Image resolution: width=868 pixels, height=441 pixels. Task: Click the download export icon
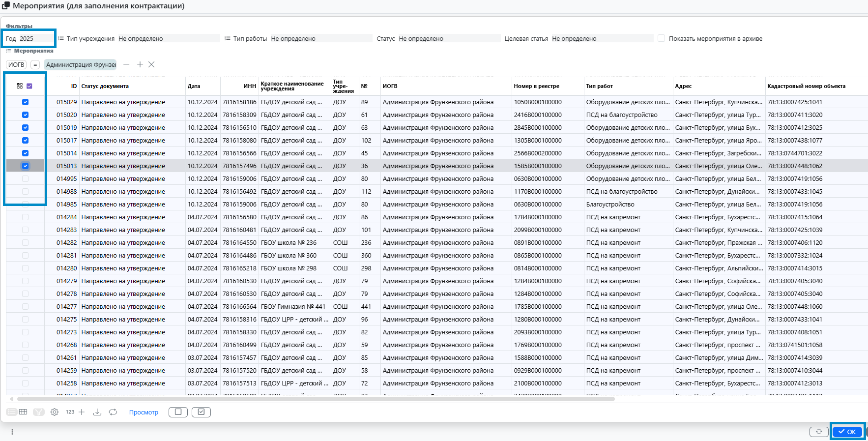pos(97,412)
